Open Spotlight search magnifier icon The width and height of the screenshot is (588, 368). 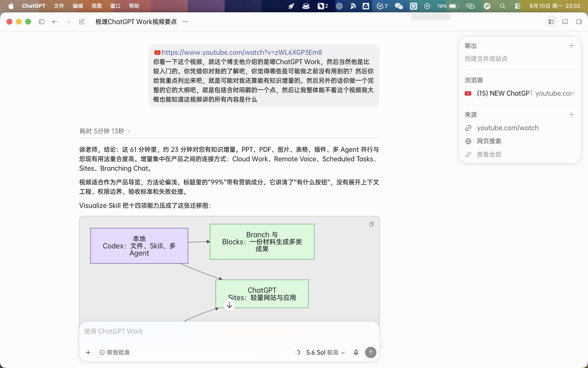[502, 6]
